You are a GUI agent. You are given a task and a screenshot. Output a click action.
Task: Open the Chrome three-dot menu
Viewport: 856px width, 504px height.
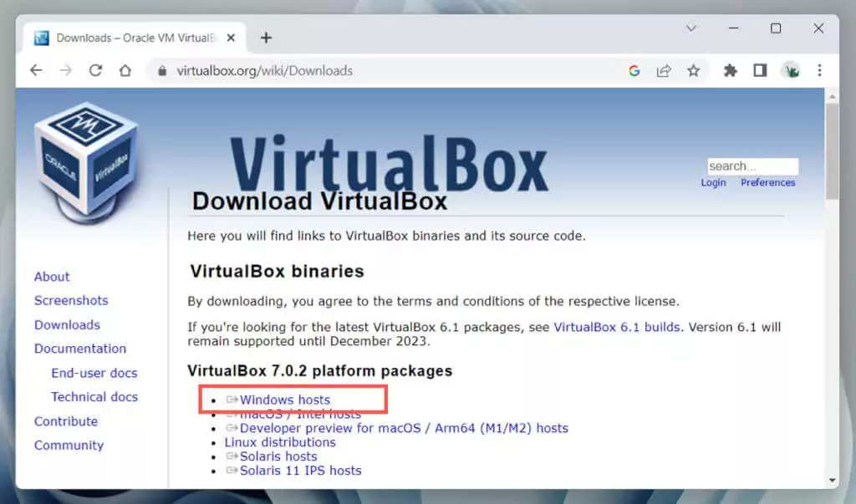(x=819, y=70)
